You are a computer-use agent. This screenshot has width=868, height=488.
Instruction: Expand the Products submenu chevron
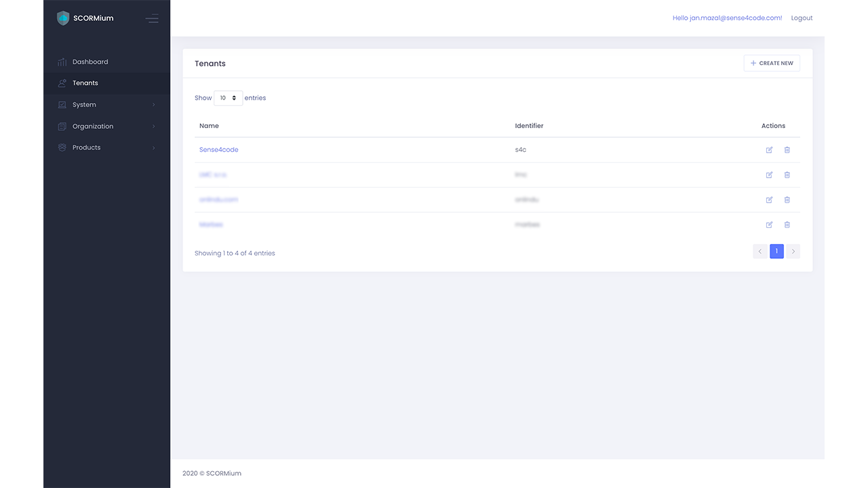(154, 148)
